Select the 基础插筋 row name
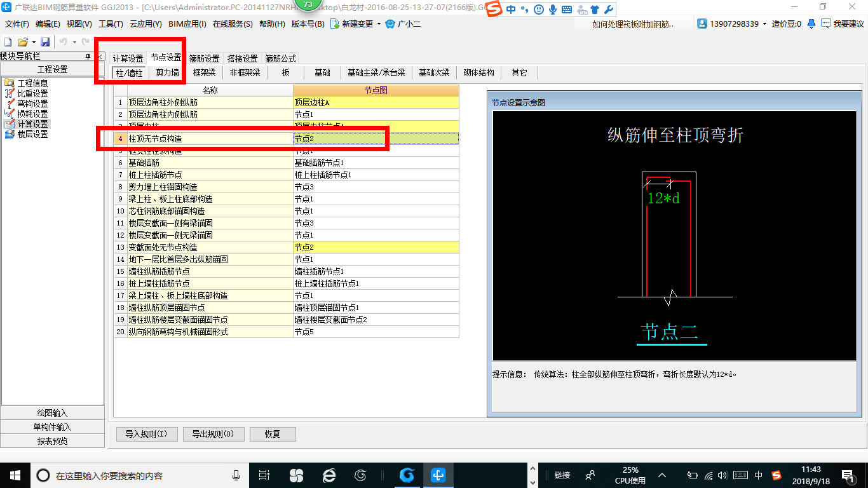Image resolution: width=868 pixels, height=488 pixels. coord(210,163)
